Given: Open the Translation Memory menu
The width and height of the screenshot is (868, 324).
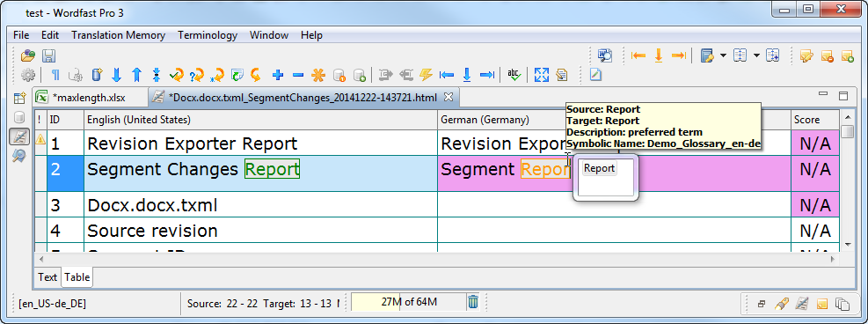Looking at the screenshot, I should click(x=118, y=35).
